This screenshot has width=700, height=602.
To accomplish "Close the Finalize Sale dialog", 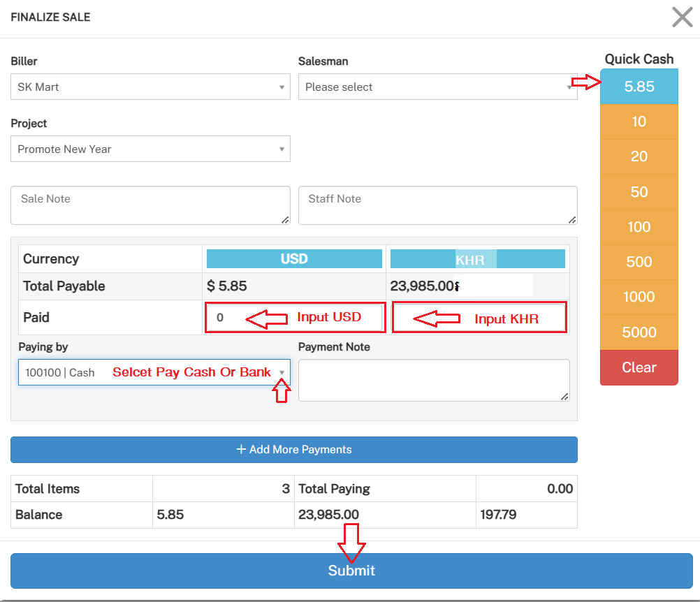I will click(x=682, y=17).
